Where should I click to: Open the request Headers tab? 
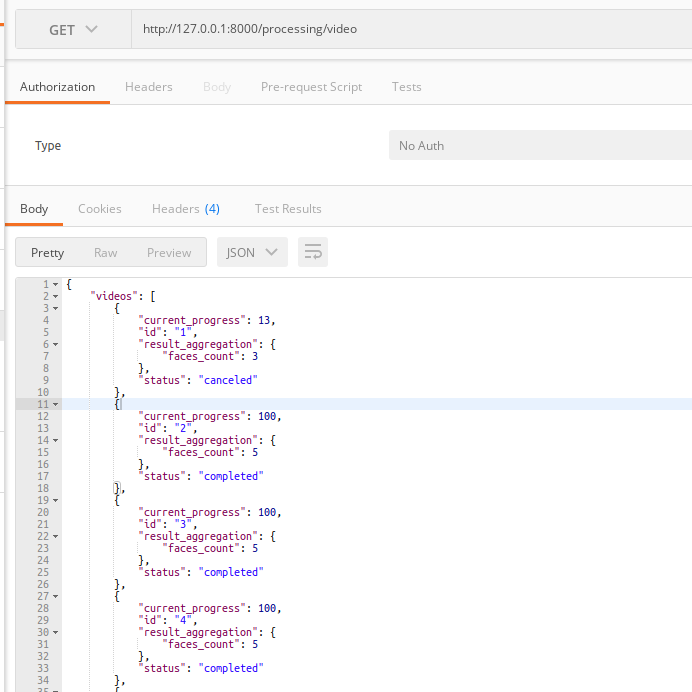click(149, 87)
